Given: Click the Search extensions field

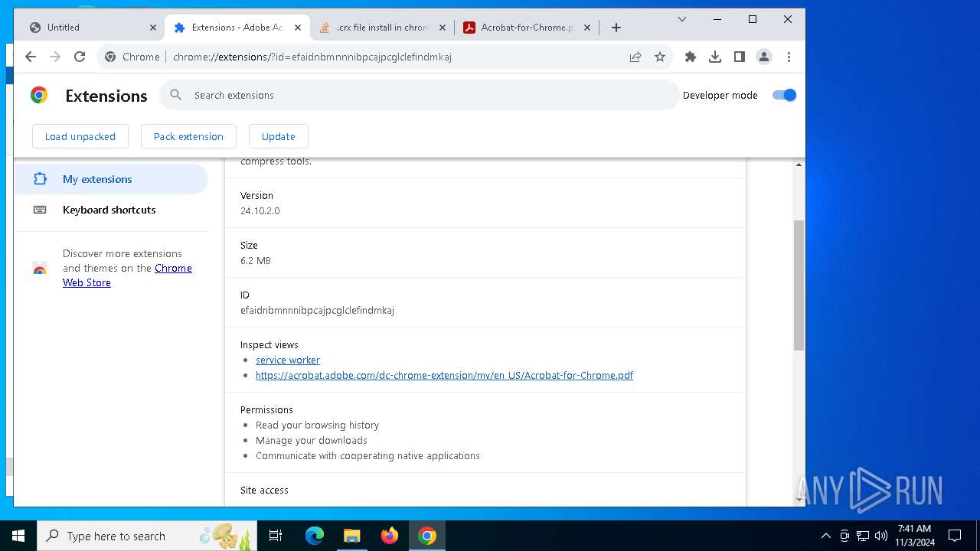Looking at the screenshot, I should tap(420, 95).
